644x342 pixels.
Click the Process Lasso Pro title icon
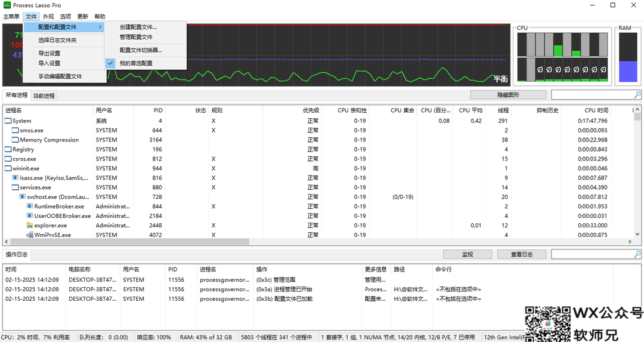(x=7, y=5)
